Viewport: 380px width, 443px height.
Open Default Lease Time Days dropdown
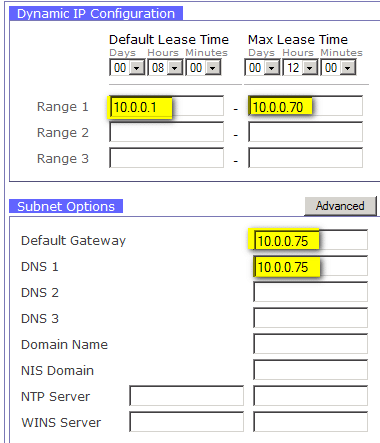(x=127, y=68)
